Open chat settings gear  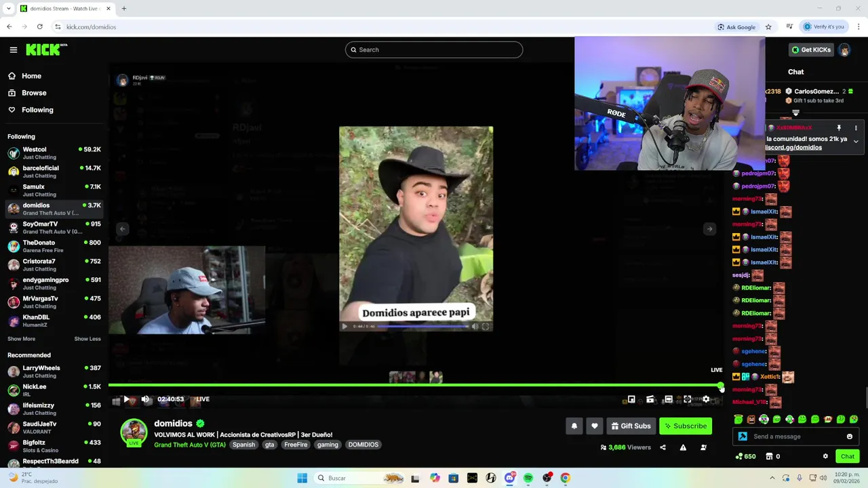point(825,456)
